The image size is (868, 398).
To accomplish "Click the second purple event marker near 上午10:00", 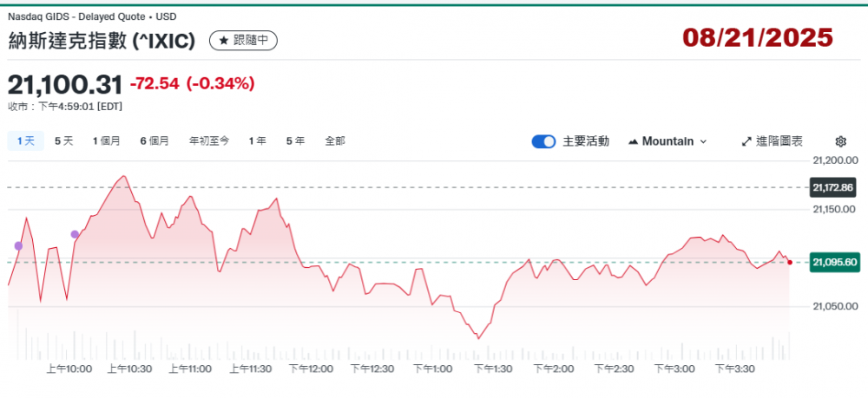I will 75,234.
